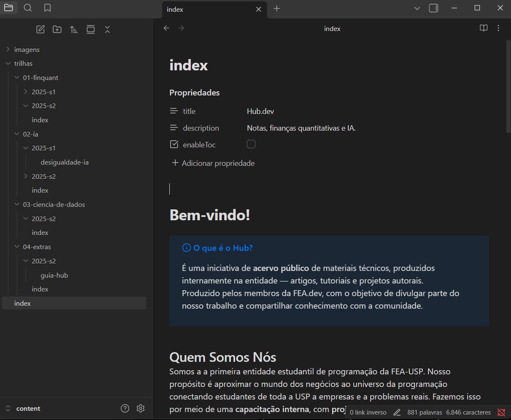Toggle editing mode in the status bar
Viewport: 511px width, 420px height.
[x=397, y=412]
